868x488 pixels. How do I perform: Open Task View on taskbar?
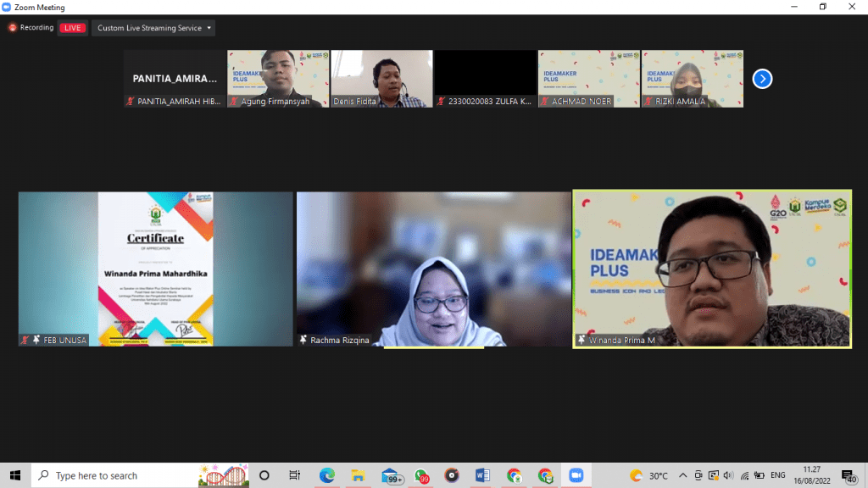(294, 475)
